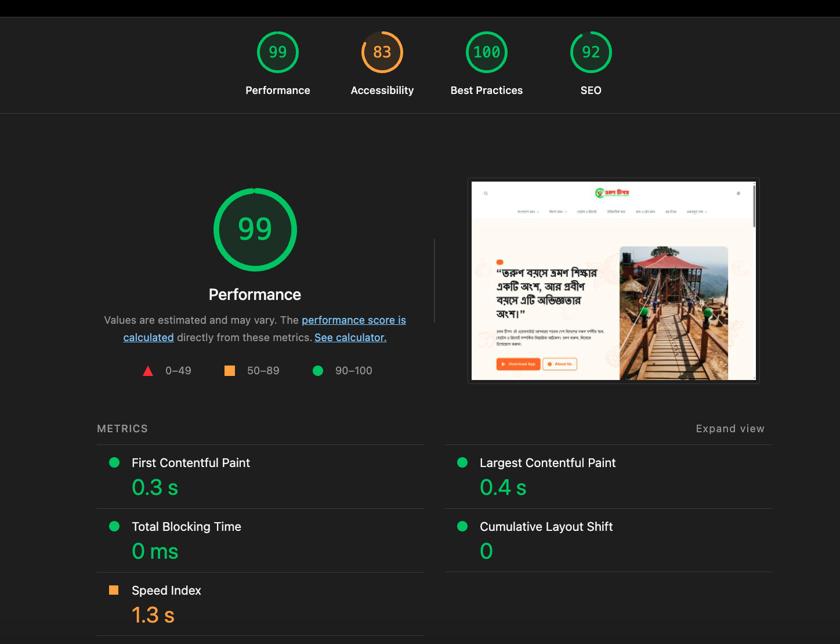Screen dimensions: 840x644
Task: Click the green circle 90–100 legend icon
Action: (318, 371)
